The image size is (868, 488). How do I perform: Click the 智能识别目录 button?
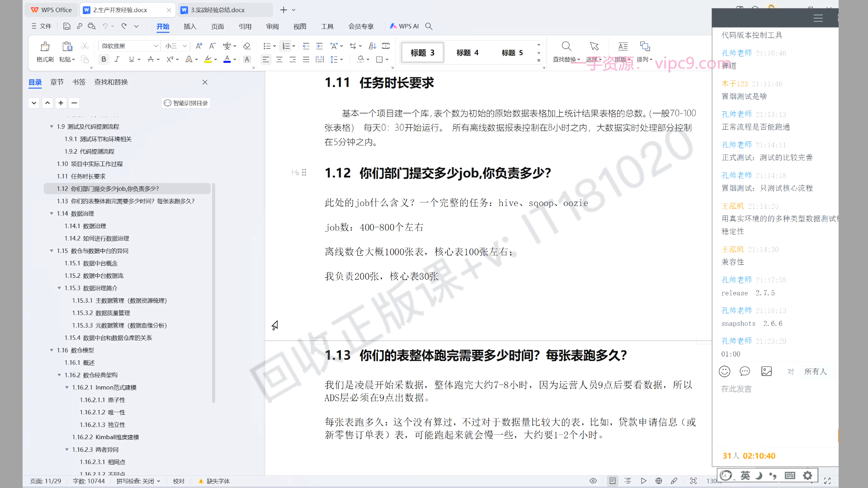186,103
